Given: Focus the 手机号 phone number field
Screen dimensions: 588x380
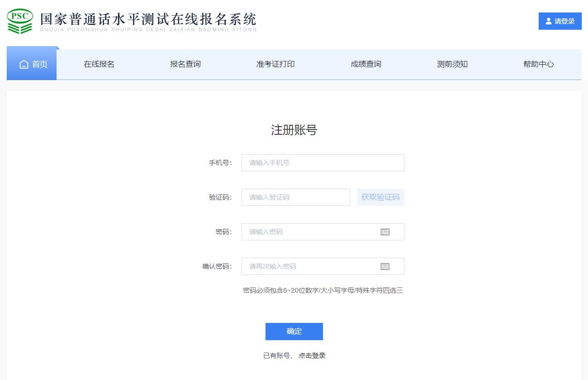Looking at the screenshot, I should pyautogui.click(x=323, y=163).
